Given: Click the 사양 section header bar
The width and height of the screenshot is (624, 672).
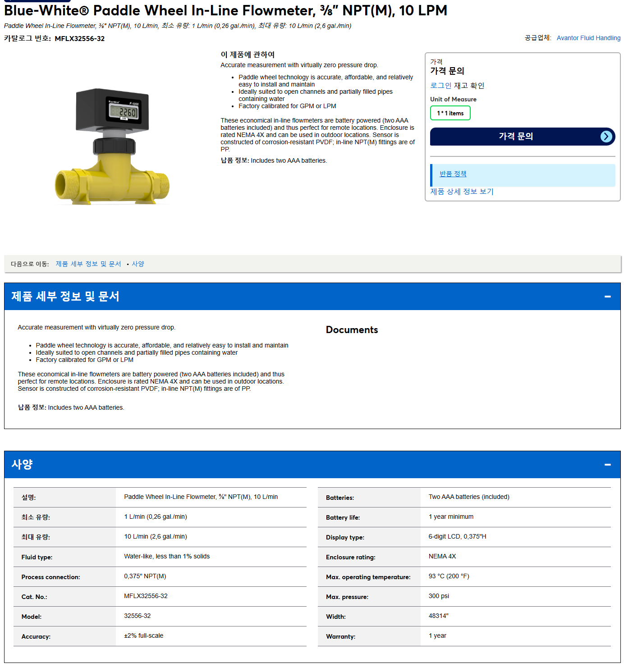Looking at the screenshot, I should coord(312,465).
